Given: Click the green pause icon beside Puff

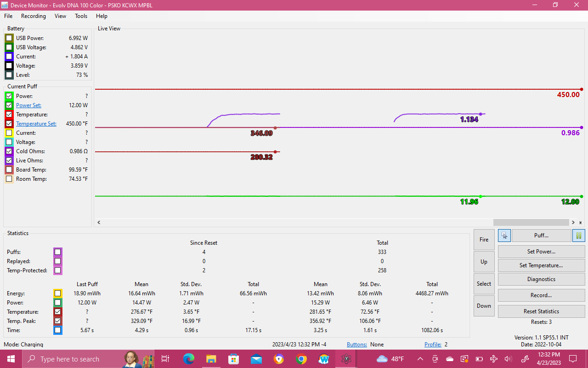Looking at the screenshot, I should coord(579,236).
